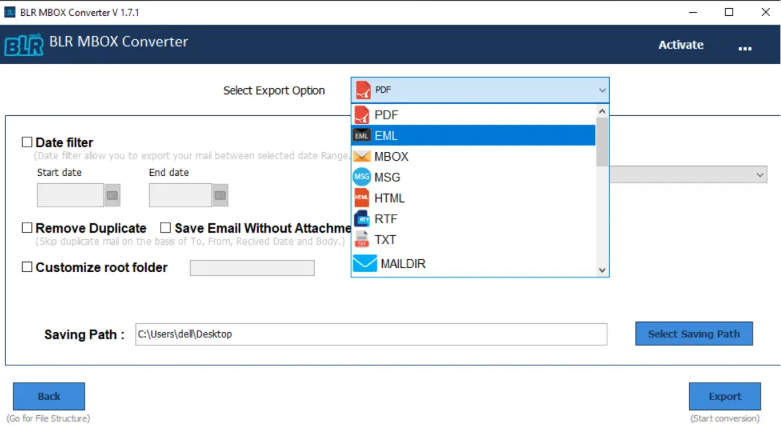Choose TXT from the export list

(x=473, y=240)
